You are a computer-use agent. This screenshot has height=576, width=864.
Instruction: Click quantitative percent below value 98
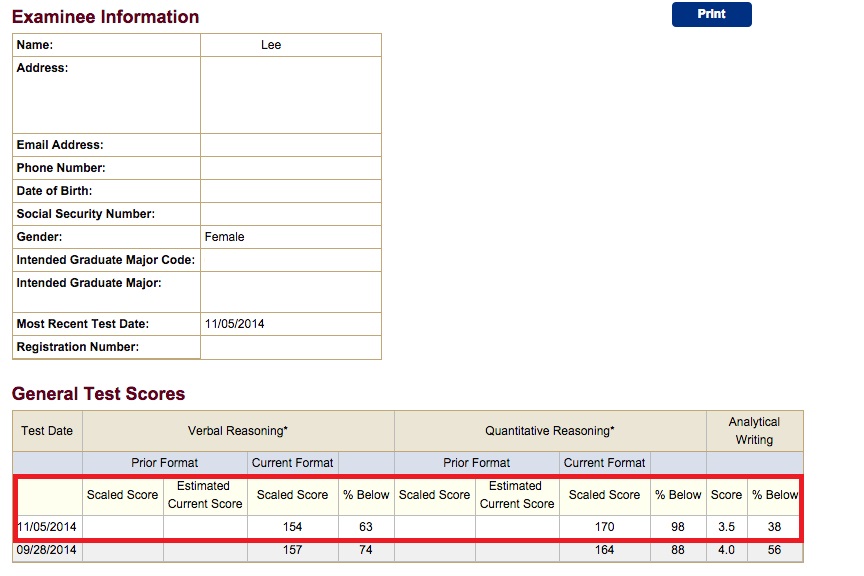pos(678,526)
